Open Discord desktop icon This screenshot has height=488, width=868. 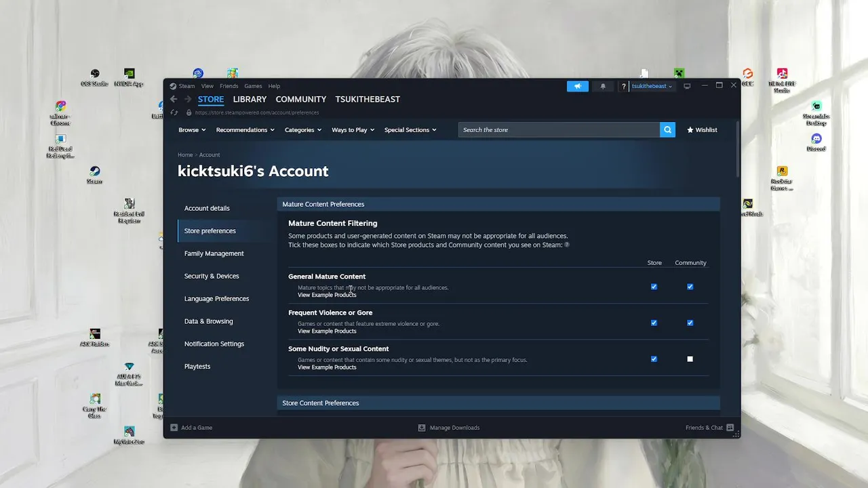(816, 142)
